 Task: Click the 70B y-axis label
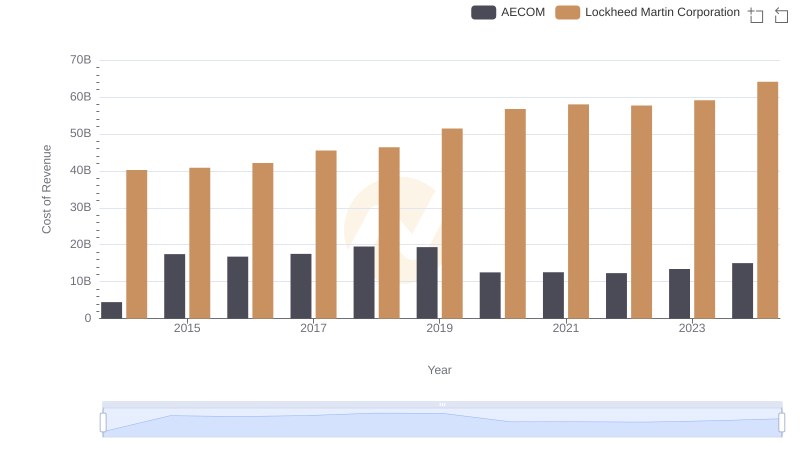point(81,60)
